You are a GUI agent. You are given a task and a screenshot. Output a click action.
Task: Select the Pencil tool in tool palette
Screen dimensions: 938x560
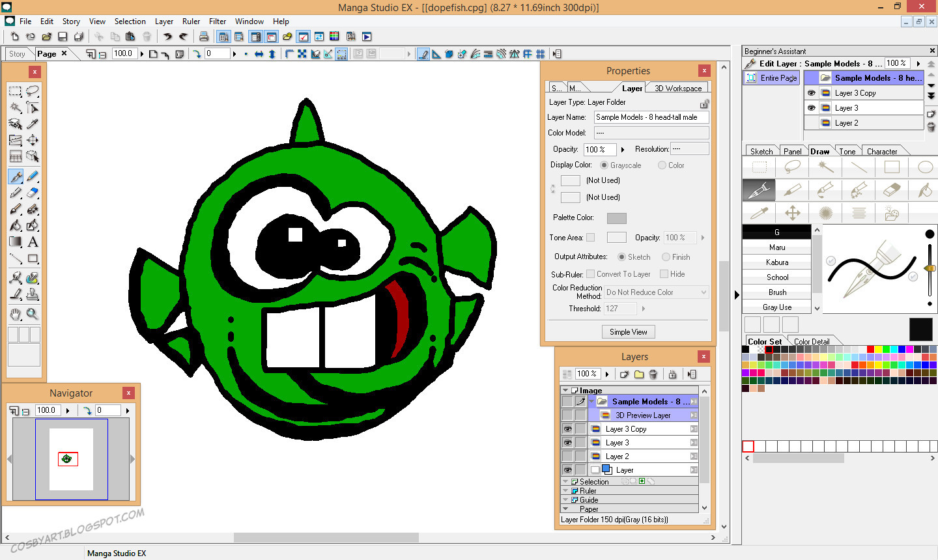(33, 176)
